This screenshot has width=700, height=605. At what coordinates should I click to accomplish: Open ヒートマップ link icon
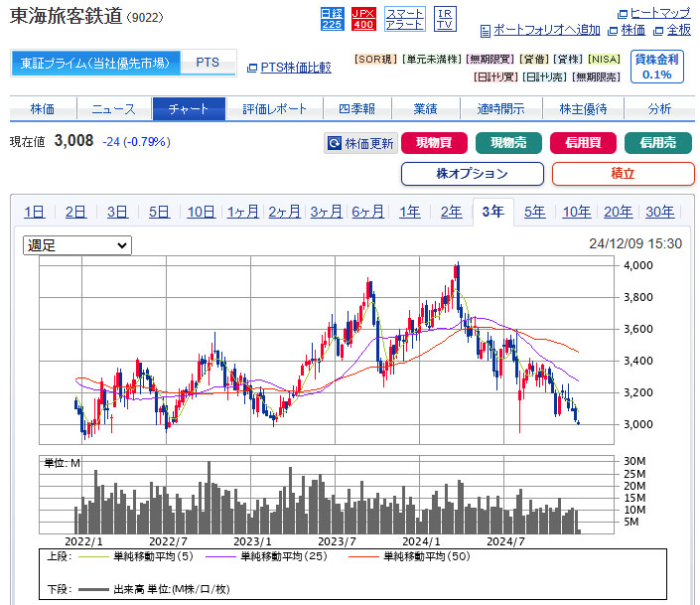pos(653,13)
